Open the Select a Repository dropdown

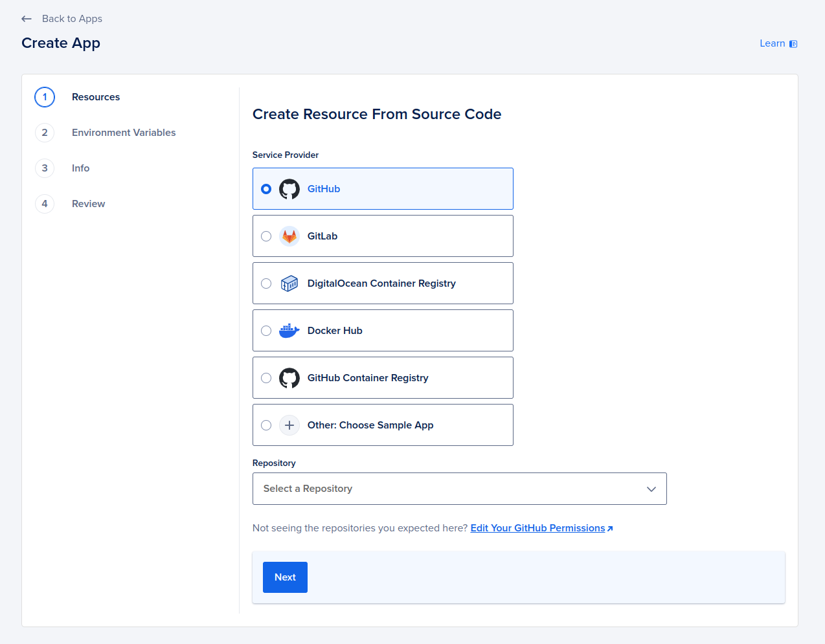click(x=459, y=489)
